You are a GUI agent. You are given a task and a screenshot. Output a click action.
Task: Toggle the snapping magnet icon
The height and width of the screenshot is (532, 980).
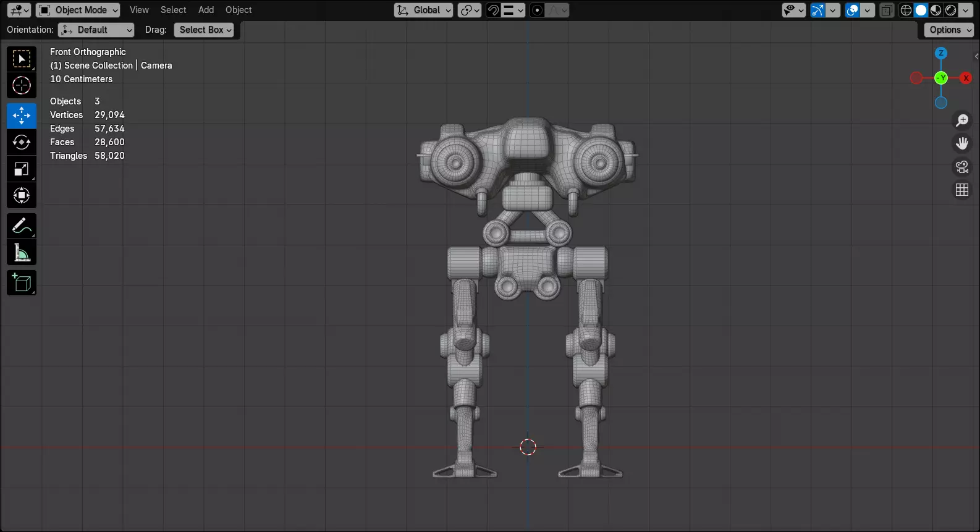[x=493, y=10]
